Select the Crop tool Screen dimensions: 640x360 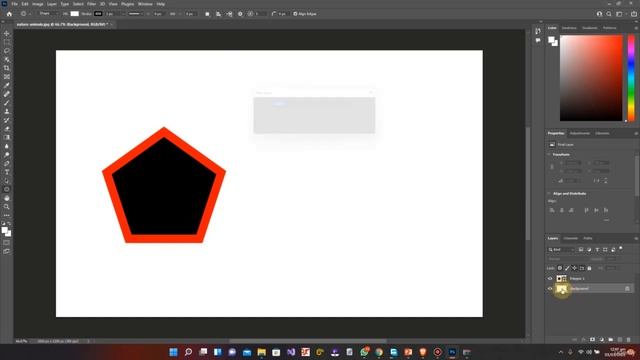click(7, 68)
